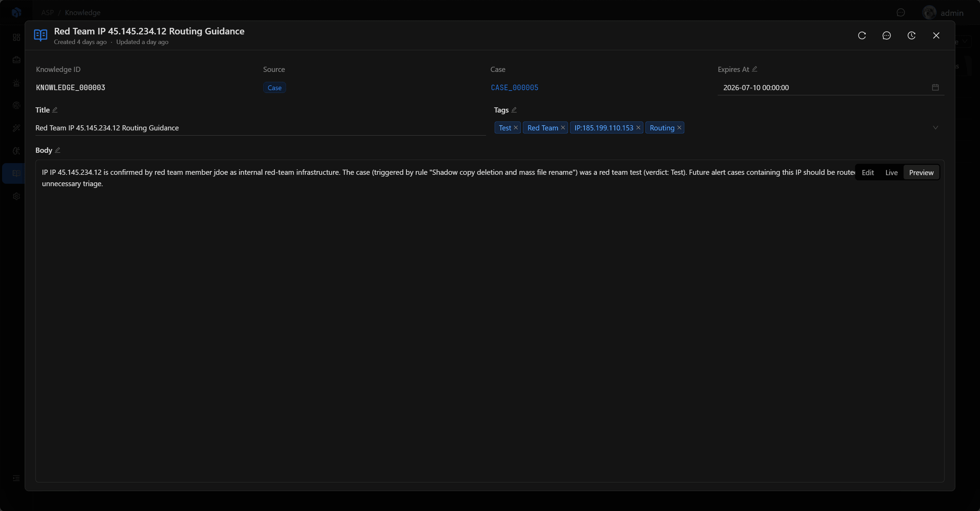Image resolution: width=980 pixels, height=511 pixels.
Task: Open the calendar date picker icon
Action: click(936, 87)
